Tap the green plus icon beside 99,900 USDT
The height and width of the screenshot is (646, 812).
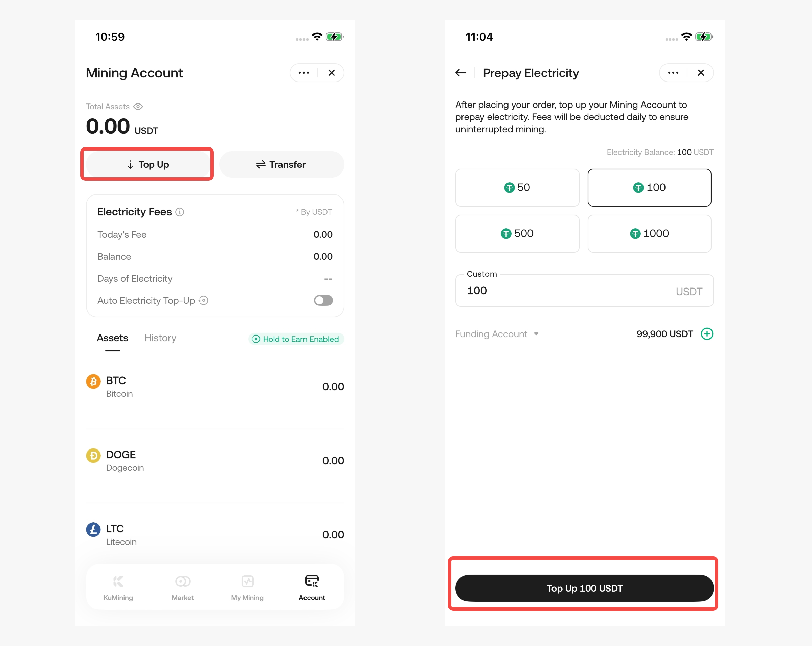706,334
